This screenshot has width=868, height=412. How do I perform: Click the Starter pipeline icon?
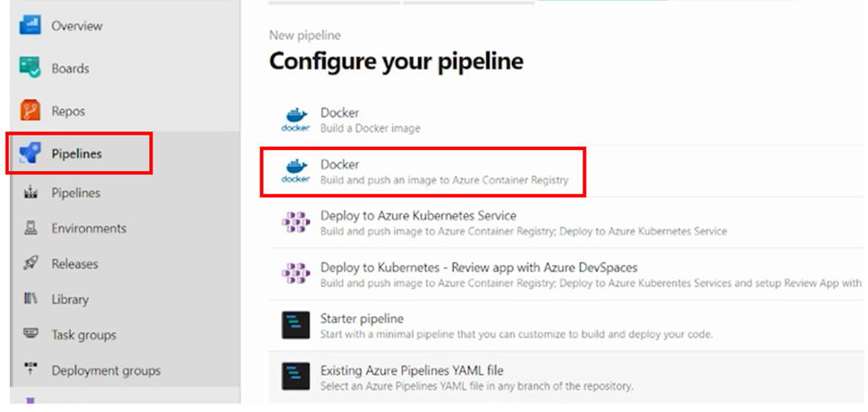tap(296, 325)
